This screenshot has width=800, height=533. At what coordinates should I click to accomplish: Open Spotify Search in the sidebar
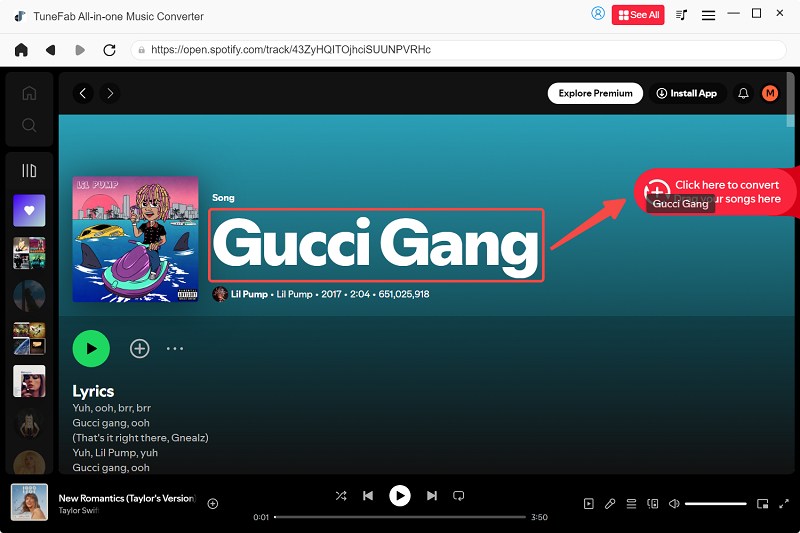coord(29,125)
